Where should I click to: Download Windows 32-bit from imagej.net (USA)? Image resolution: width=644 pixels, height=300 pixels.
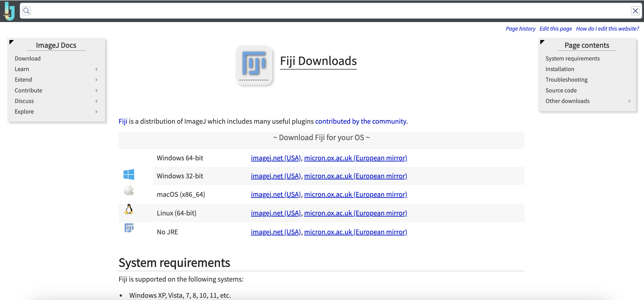click(x=276, y=176)
